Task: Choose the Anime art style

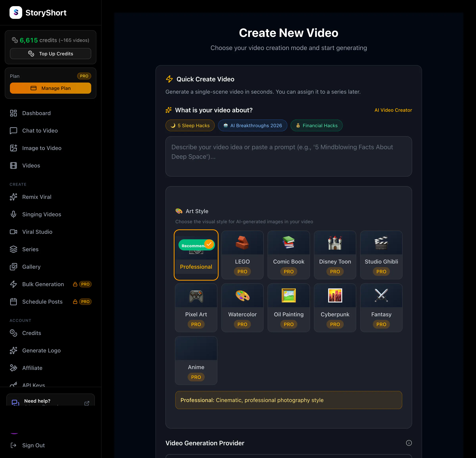Action: [196, 361]
